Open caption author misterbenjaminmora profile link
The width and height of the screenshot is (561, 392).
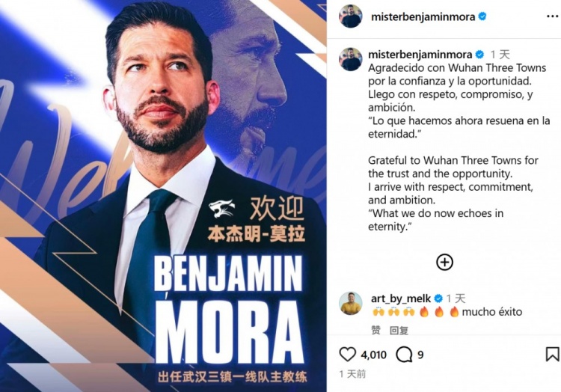click(420, 55)
